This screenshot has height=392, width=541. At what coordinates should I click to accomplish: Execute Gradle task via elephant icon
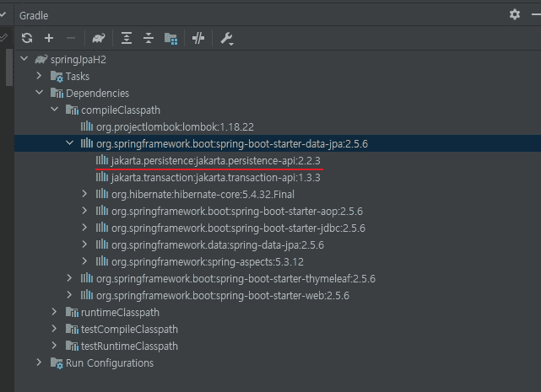pyautogui.click(x=99, y=38)
